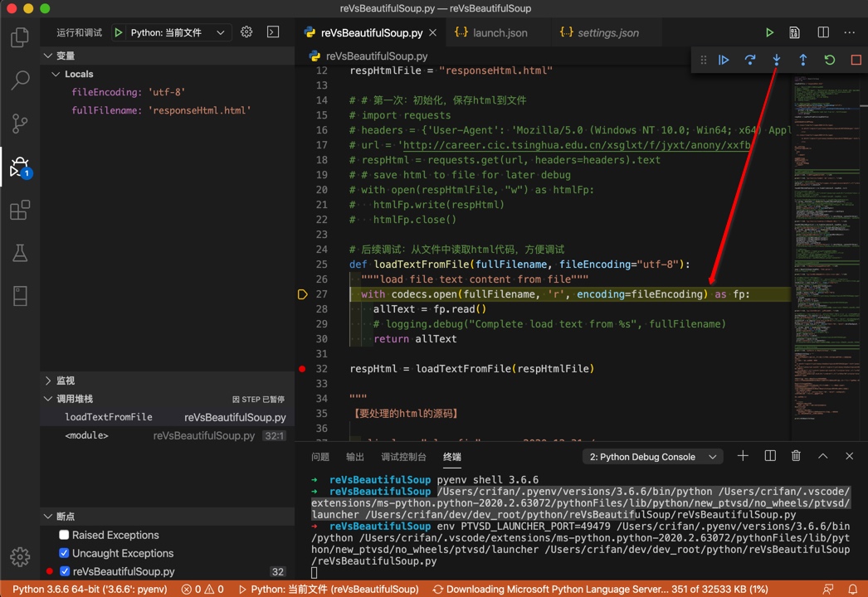This screenshot has width=868, height=597.
Task: Open the Run and Debug view icon
Action: point(20,167)
